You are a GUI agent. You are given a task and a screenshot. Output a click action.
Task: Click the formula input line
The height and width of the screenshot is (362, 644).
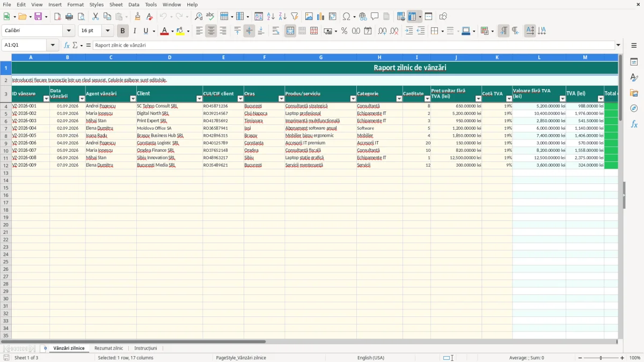coord(354,45)
